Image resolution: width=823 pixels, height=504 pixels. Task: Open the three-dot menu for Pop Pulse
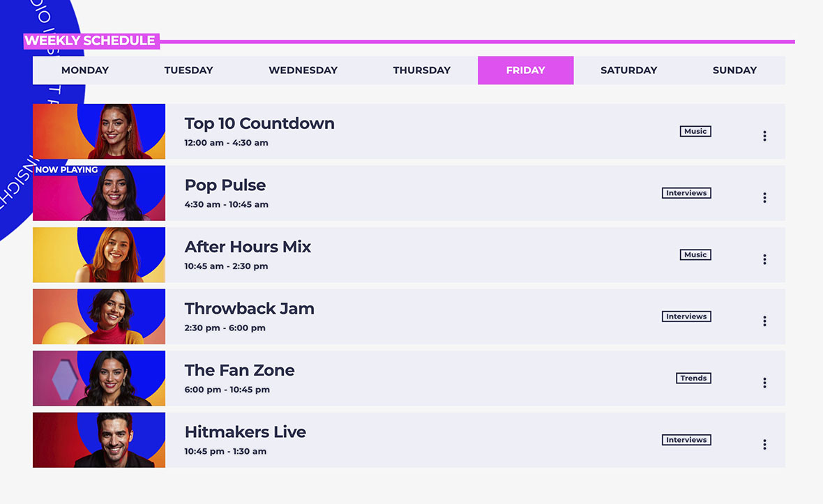764,197
